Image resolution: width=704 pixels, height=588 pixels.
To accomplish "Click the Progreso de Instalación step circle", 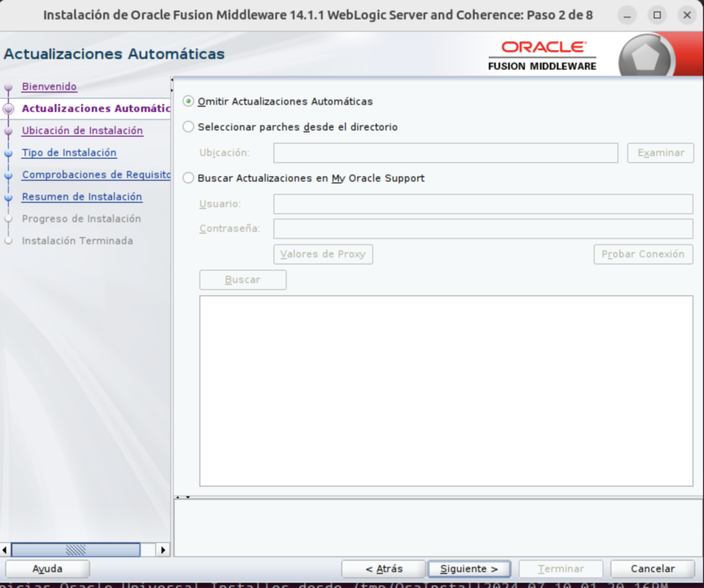I will [x=8, y=218].
